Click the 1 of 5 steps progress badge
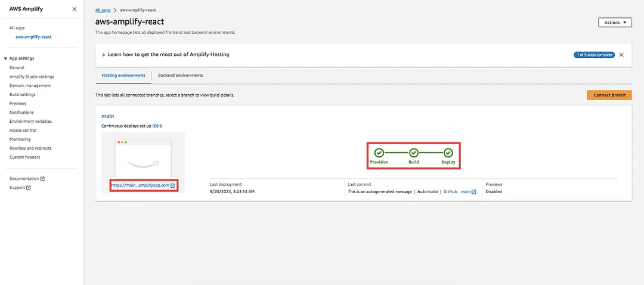 coord(594,55)
